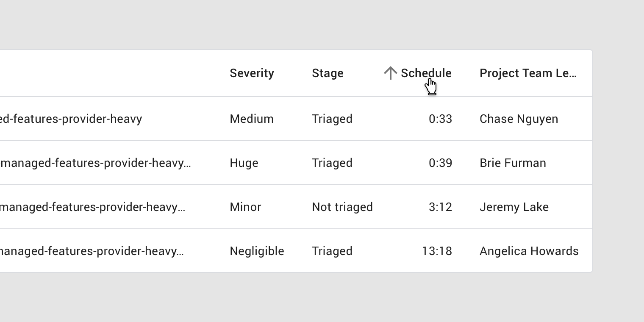Select the Jeremy Lake cell
Viewport: 644px width, 322px height.
click(x=514, y=207)
